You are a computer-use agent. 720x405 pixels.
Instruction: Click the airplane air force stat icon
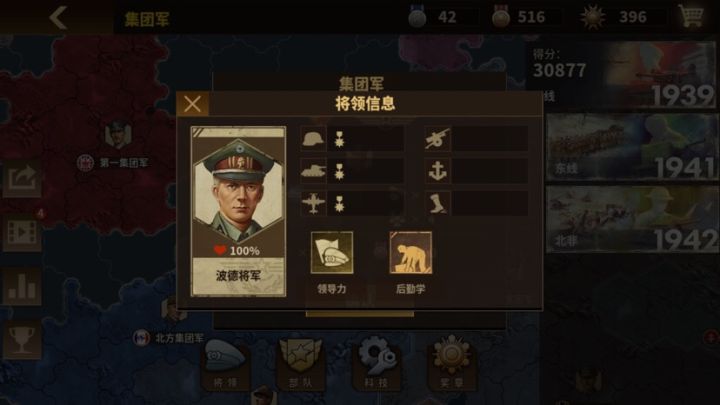(313, 203)
